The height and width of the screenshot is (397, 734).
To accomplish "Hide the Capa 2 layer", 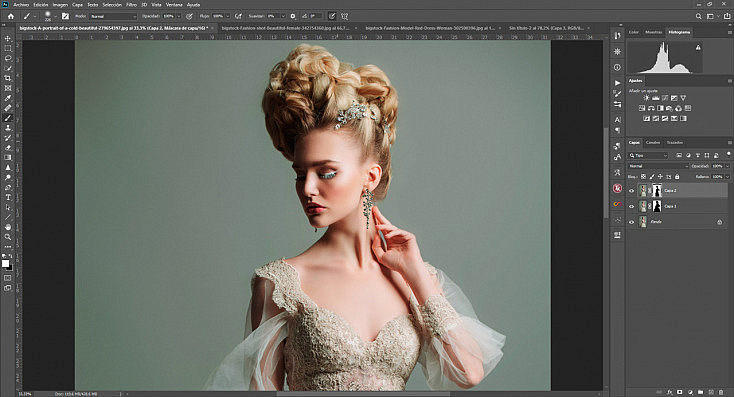I will coord(631,191).
